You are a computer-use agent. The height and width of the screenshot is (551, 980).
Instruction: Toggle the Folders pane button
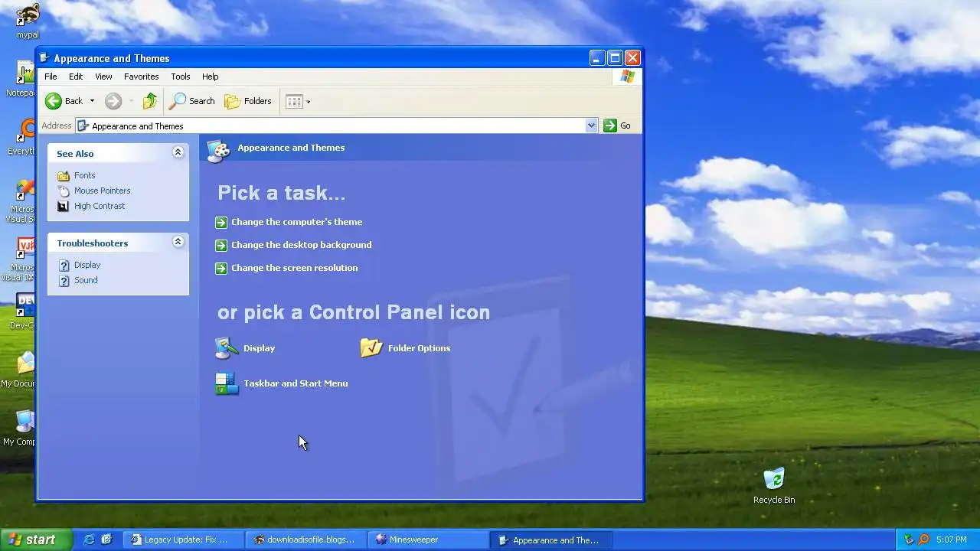click(x=248, y=101)
